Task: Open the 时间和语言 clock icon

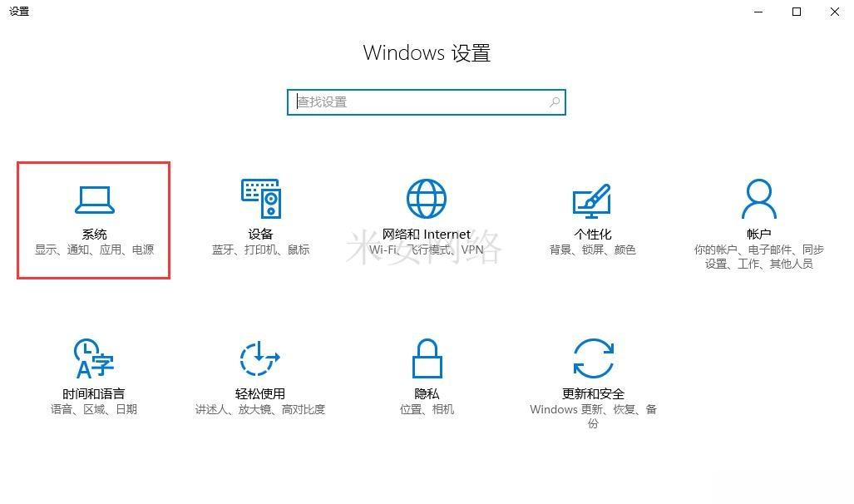Action: tap(94, 358)
